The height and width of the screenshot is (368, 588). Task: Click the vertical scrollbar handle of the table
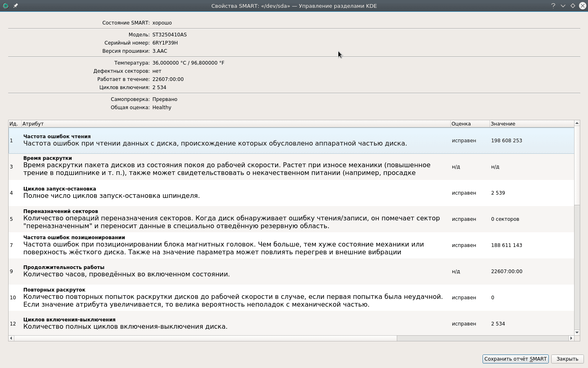coord(577,166)
